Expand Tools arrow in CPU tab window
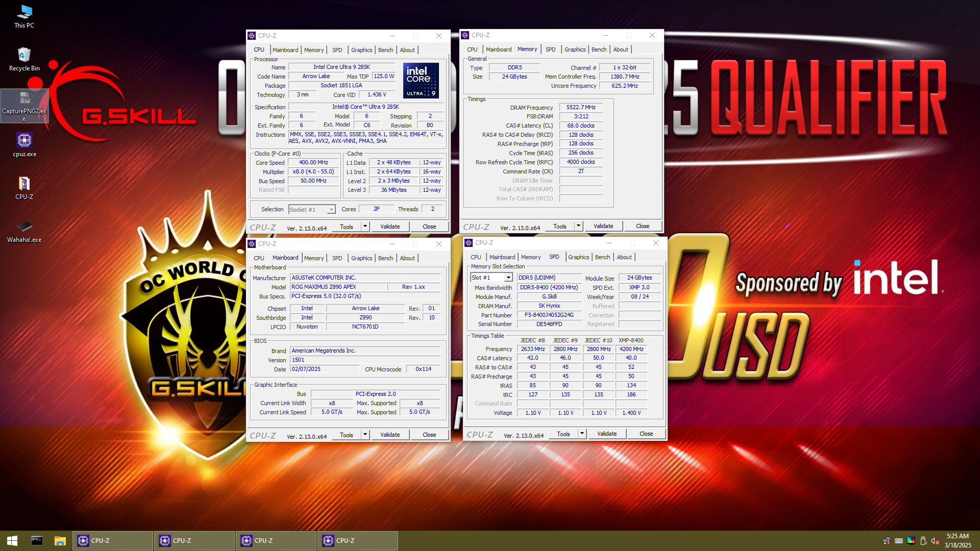 (x=365, y=227)
